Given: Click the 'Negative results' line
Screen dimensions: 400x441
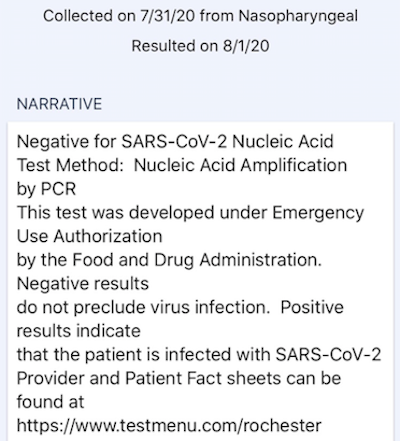Looking at the screenshot, I should point(83,284).
